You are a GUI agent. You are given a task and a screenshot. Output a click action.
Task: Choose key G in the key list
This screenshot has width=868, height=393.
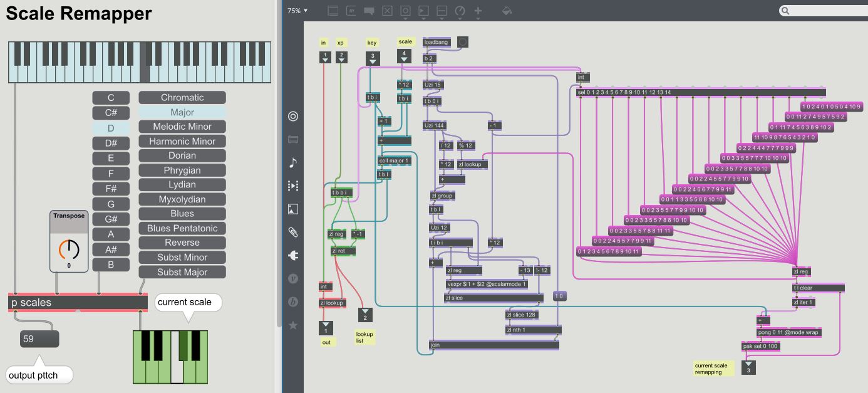pos(111,204)
